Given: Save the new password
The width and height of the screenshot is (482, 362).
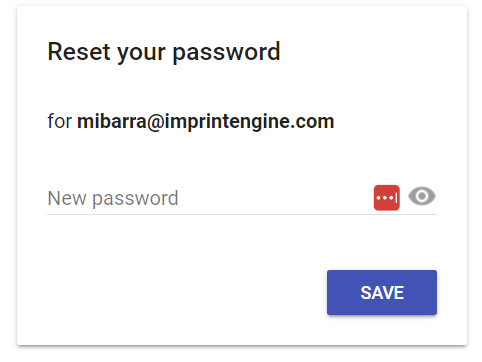Looking at the screenshot, I should pyautogui.click(x=382, y=292).
